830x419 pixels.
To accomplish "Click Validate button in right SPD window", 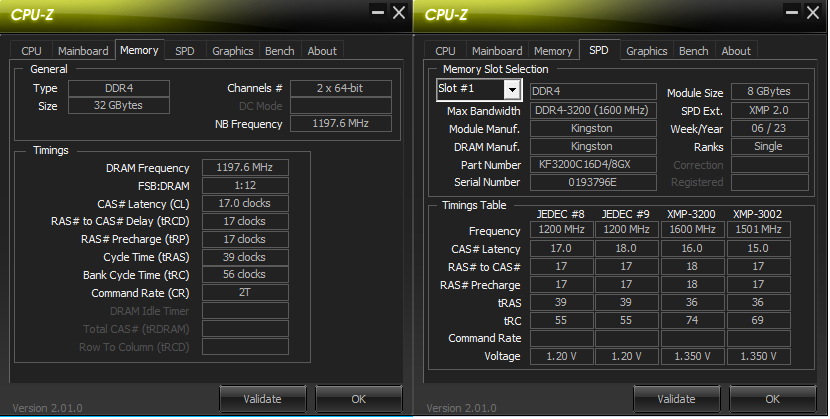I will [x=676, y=399].
